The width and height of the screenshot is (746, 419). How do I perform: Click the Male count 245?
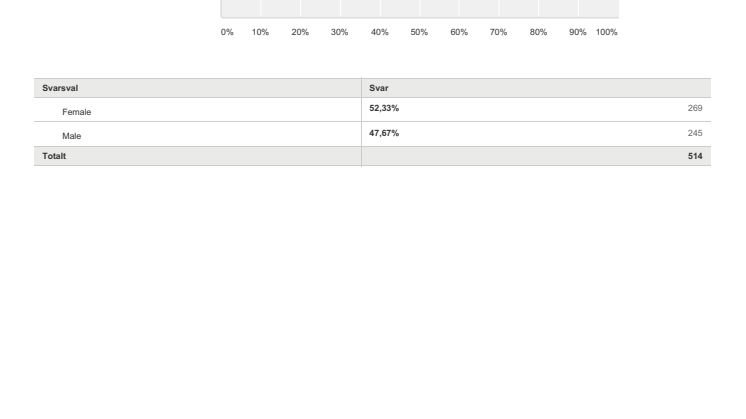695,132
